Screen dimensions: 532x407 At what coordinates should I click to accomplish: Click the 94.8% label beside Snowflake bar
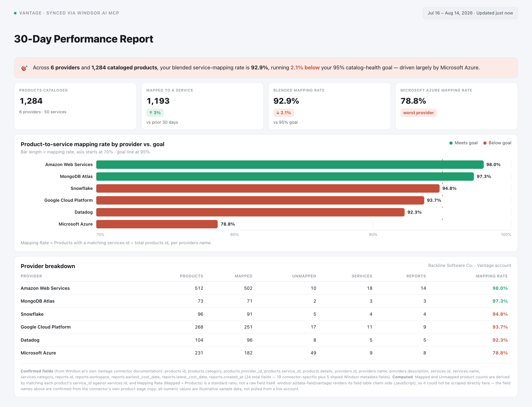tap(449, 188)
